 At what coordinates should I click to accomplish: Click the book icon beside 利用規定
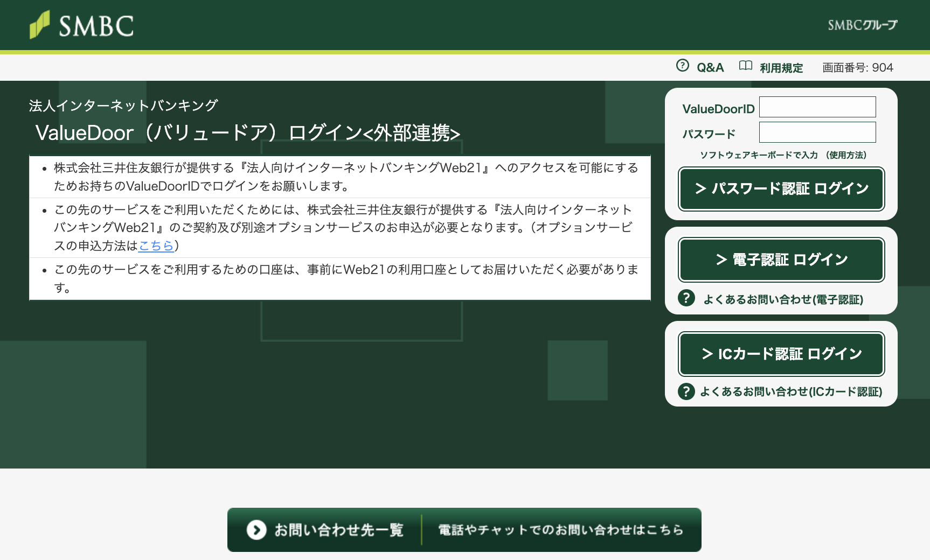(x=745, y=66)
